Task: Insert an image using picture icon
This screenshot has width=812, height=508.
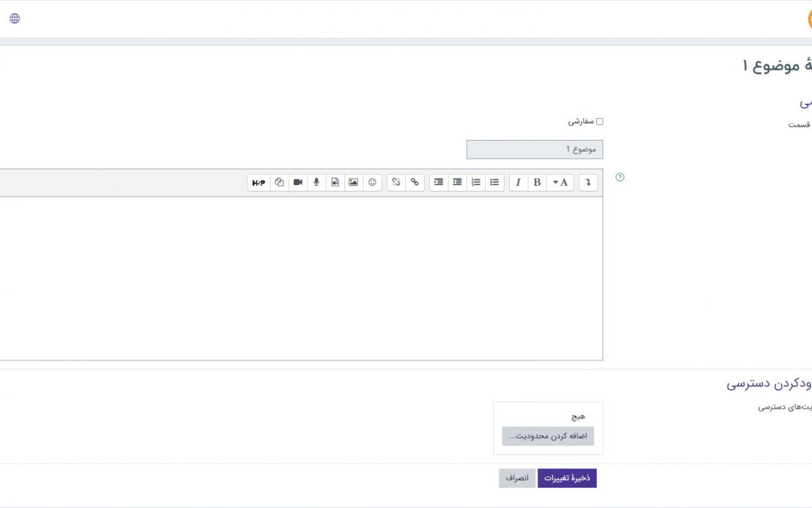Action: point(353,182)
